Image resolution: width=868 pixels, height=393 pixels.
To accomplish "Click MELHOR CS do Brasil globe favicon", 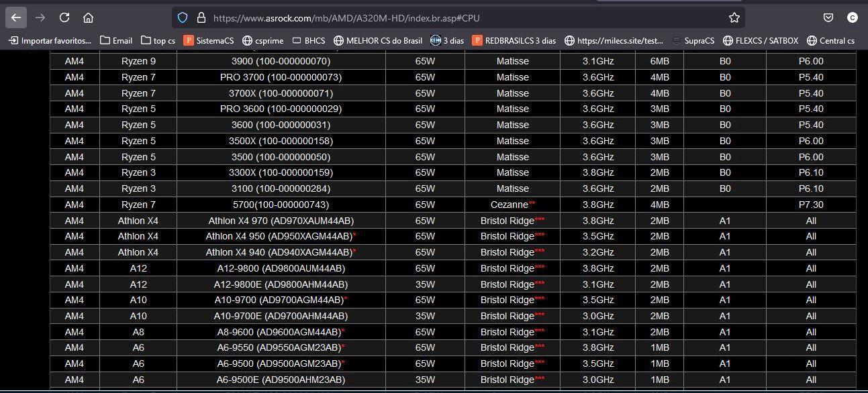I will pyautogui.click(x=338, y=40).
